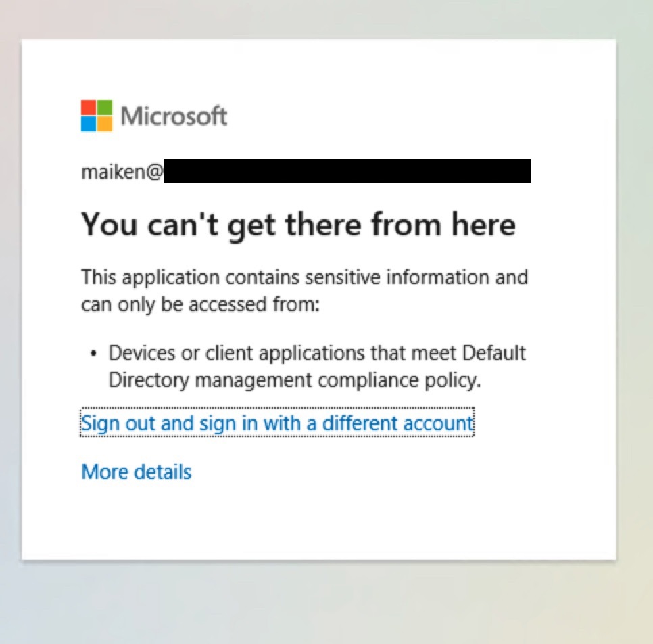Click the You can't get there from here heading

tap(299, 225)
